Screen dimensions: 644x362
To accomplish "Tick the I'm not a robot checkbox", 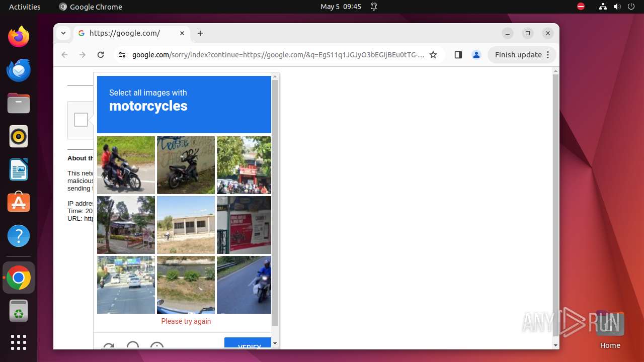I will (x=81, y=120).
